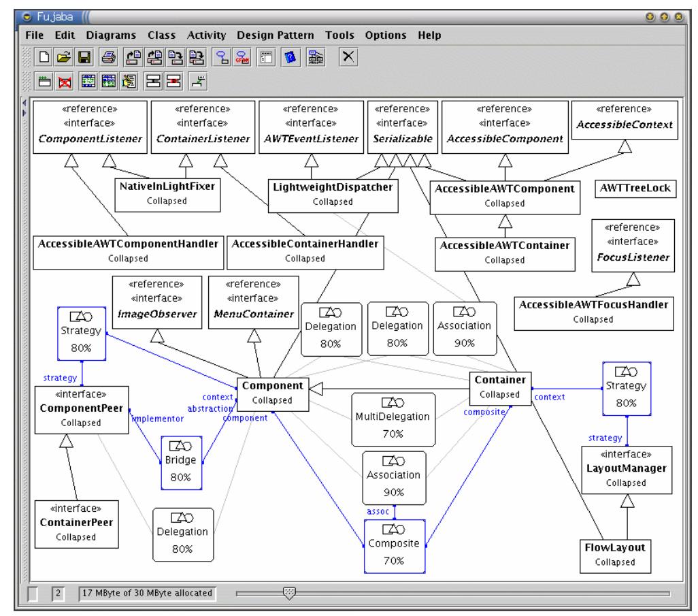This screenshot has height=616, width=698.
Task: Select the ComponentPeer interface node
Action: coord(82,410)
